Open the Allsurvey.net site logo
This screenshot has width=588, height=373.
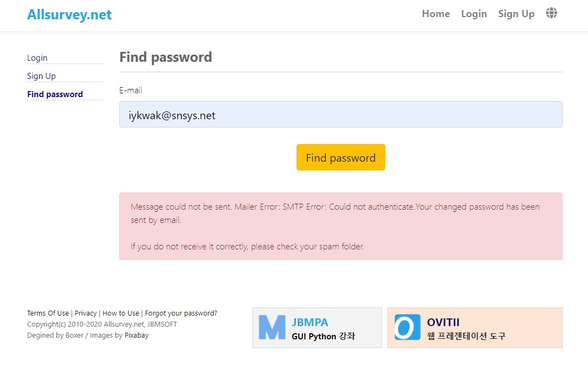pos(69,15)
